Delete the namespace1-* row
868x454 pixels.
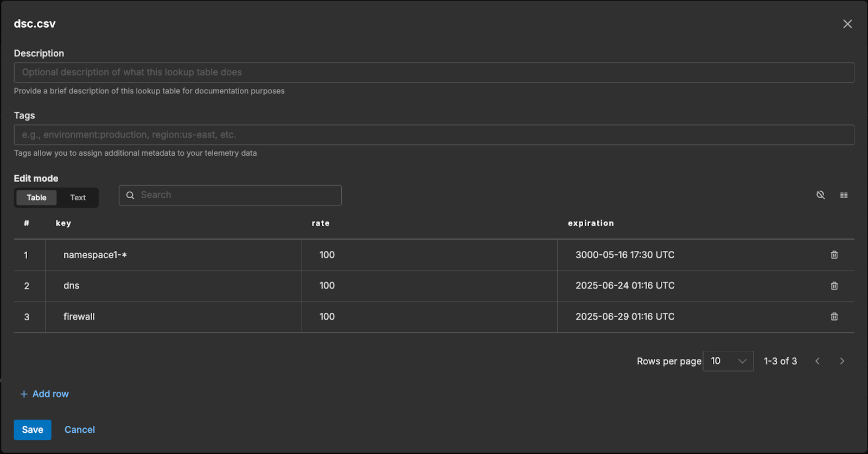(x=834, y=255)
